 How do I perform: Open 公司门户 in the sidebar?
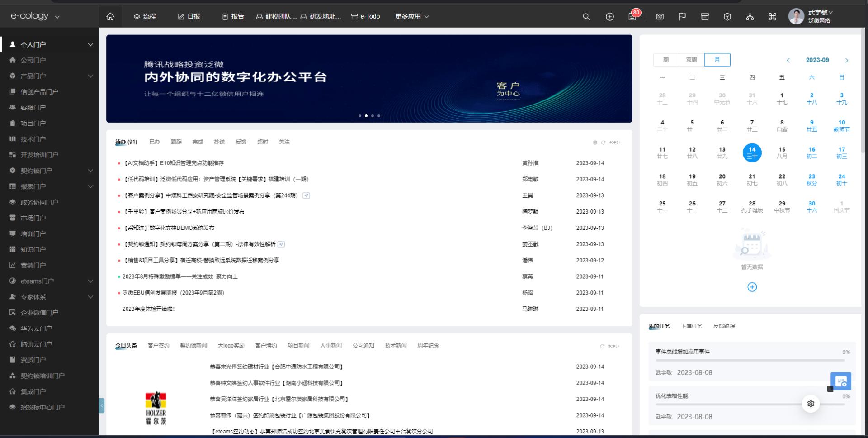coord(33,60)
